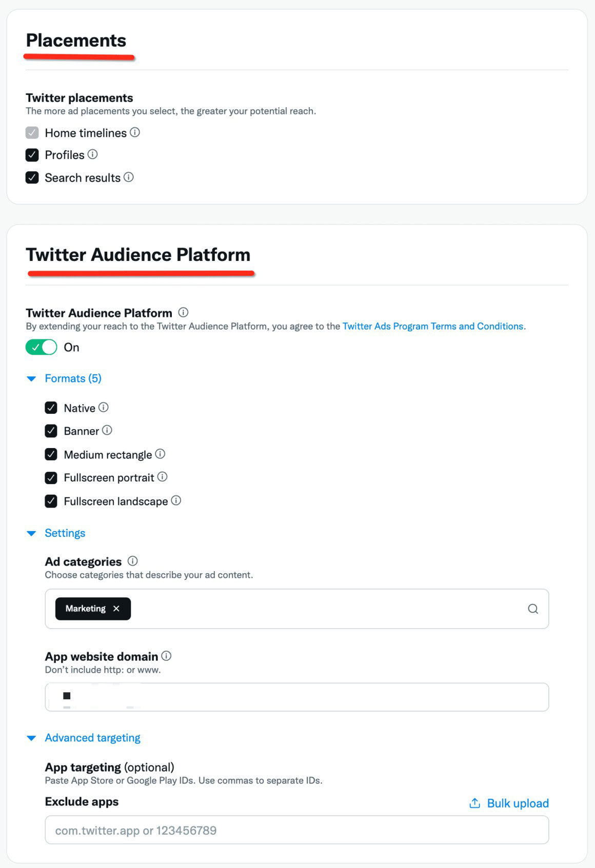Remove the Marketing ad category tag
This screenshot has height=868, width=595.
(116, 609)
